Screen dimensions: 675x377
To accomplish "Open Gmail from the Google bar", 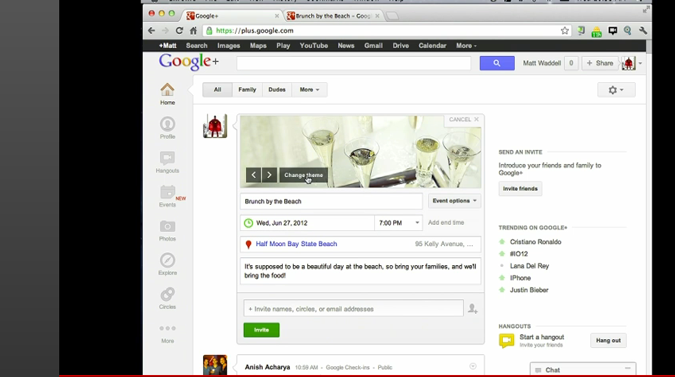I will tap(373, 46).
